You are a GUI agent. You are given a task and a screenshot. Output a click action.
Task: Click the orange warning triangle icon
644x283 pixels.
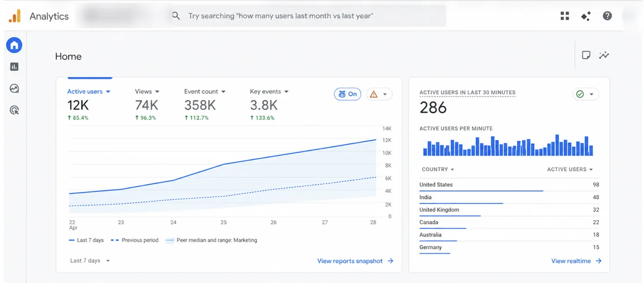(374, 94)
